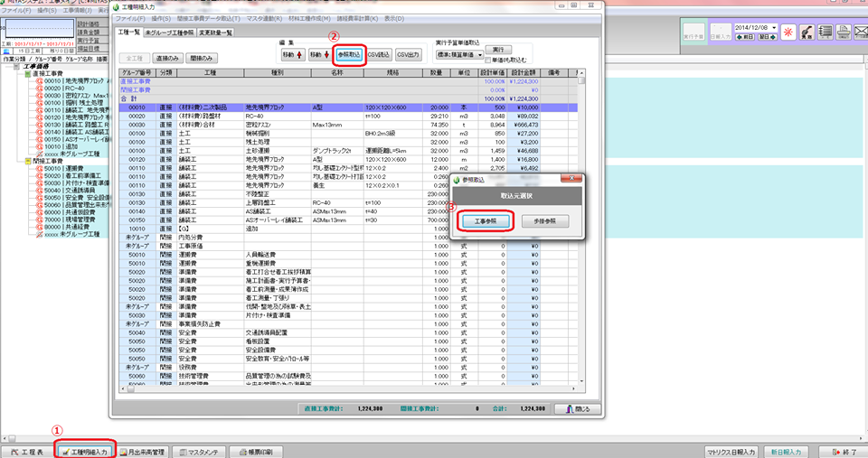Open マトリクス日報入力 in bottom bar
Image resolution: width=868 pixels, height=458 pixels.
[x=731, y=452]
